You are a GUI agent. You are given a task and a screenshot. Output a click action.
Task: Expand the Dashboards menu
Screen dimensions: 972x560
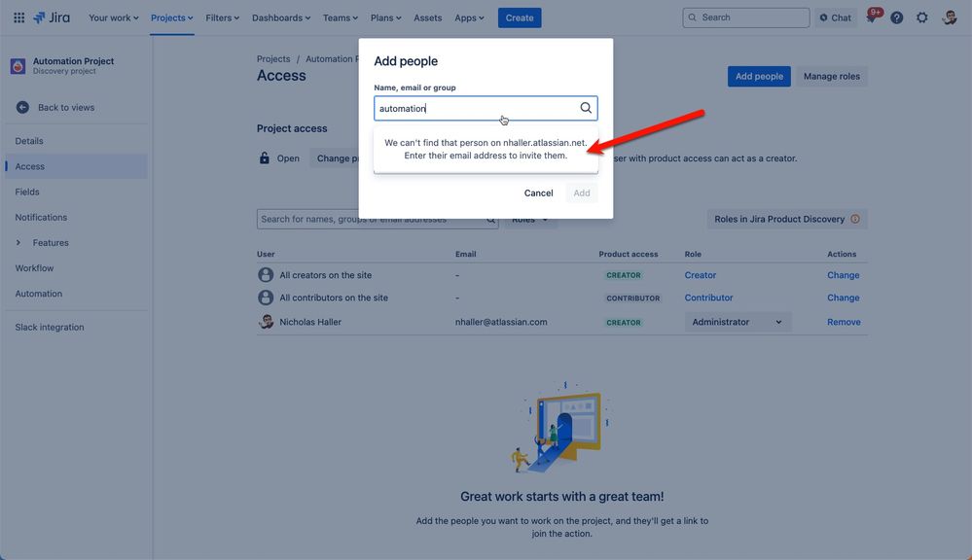pos(281,17)
